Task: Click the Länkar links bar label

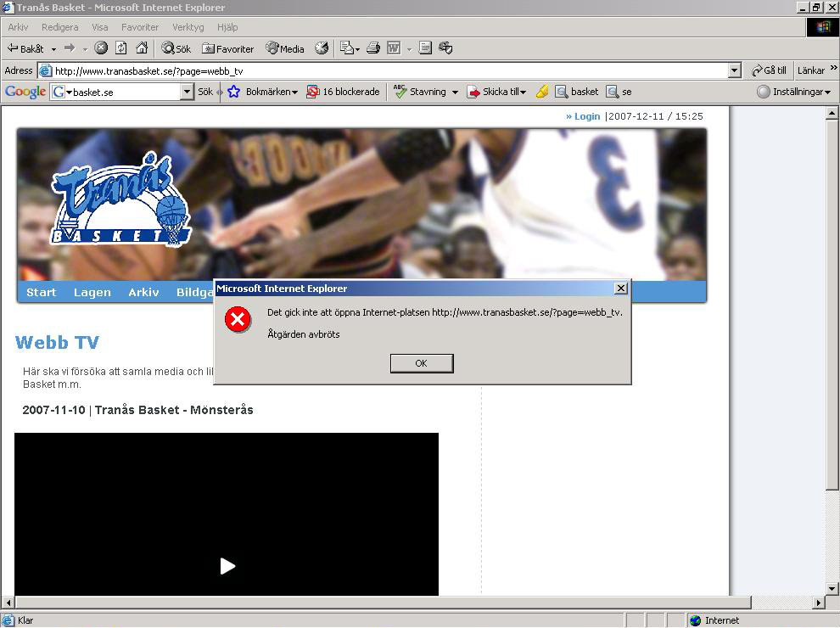Action: click(811, 70)
